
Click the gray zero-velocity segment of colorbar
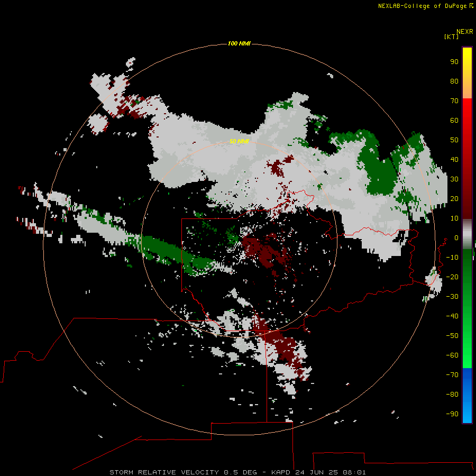(467, 234)
